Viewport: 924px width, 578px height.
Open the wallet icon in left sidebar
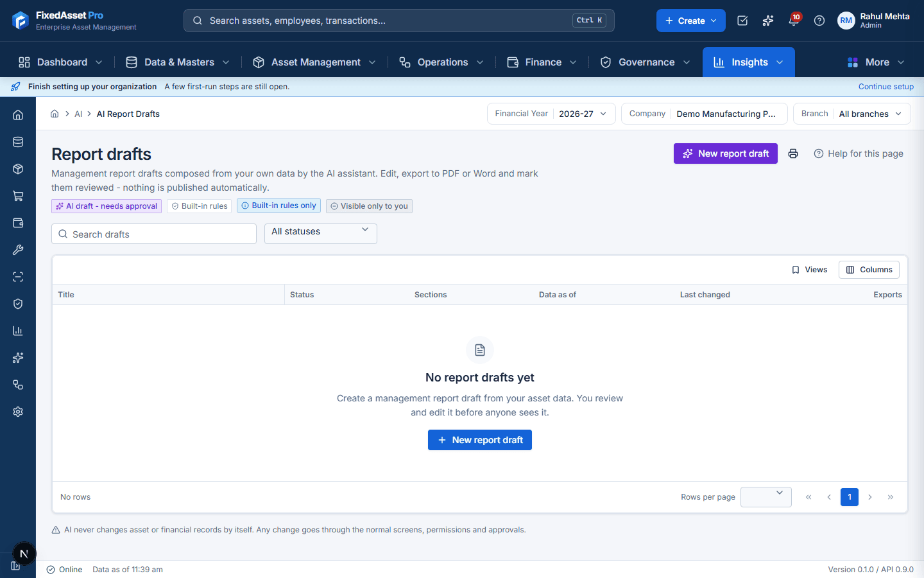(x=18, y=223)
